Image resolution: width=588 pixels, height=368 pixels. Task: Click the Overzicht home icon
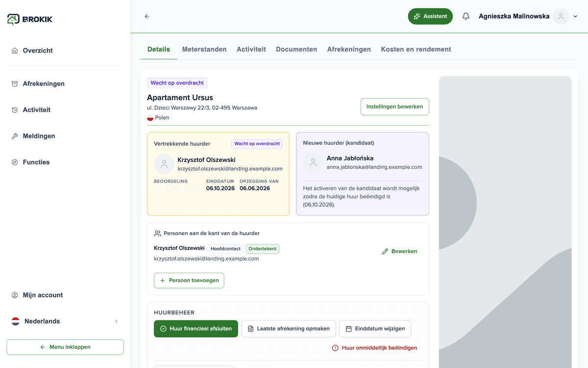point(15,51)
